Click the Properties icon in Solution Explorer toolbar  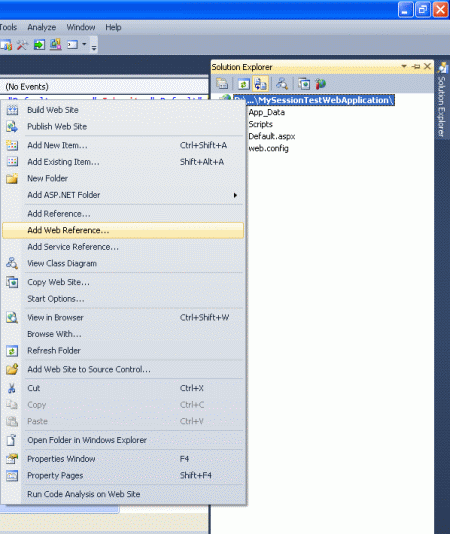222,83
